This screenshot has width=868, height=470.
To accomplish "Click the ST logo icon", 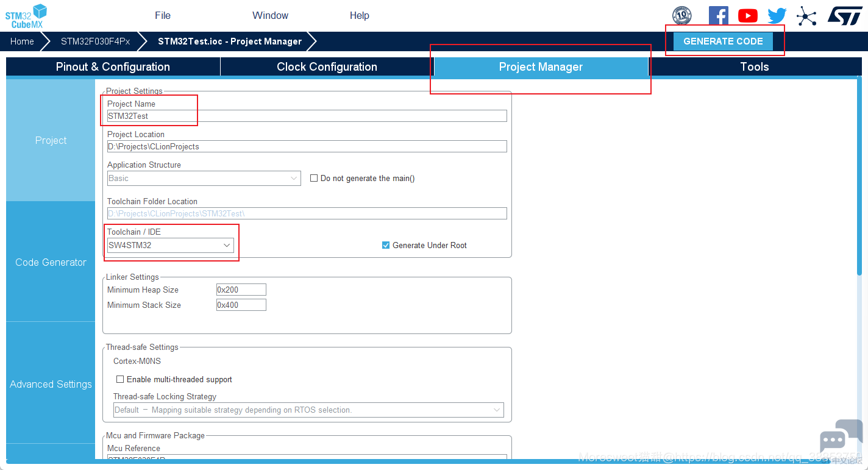I will pyautogui.click(x=845, y=16).
